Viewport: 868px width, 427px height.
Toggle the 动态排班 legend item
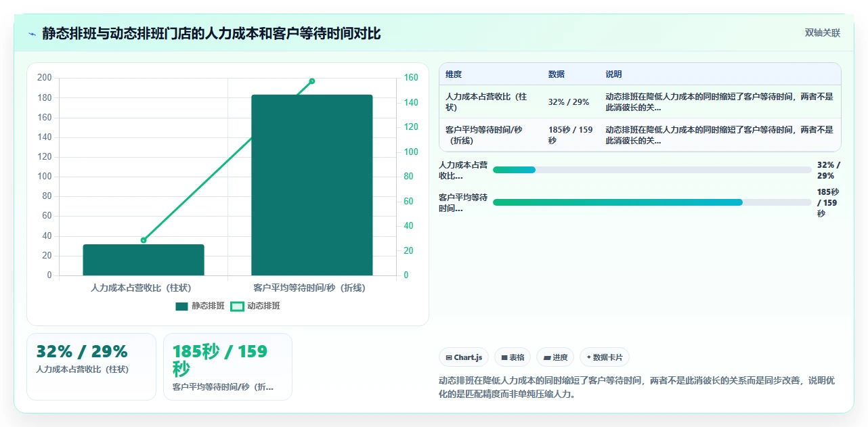[x=255, y=306]
